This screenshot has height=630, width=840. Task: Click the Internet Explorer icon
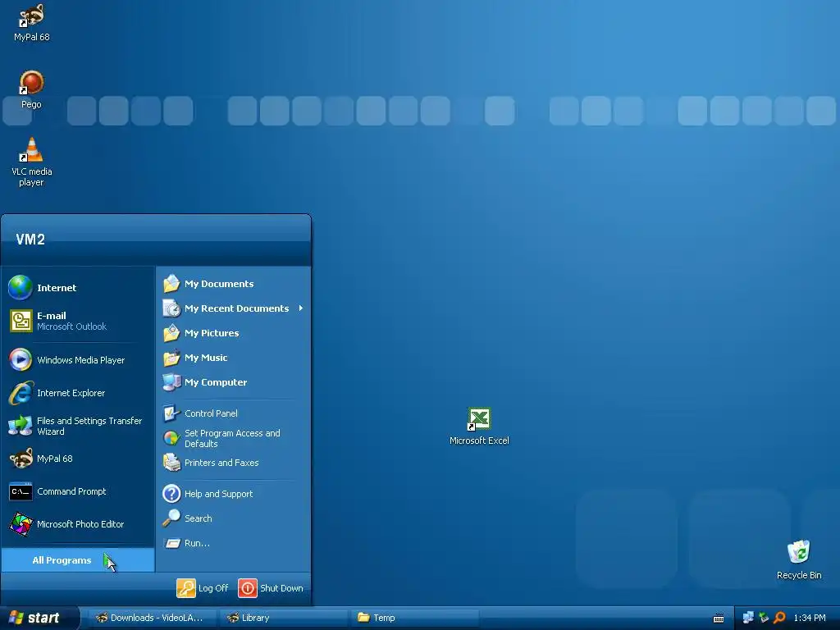21,393
